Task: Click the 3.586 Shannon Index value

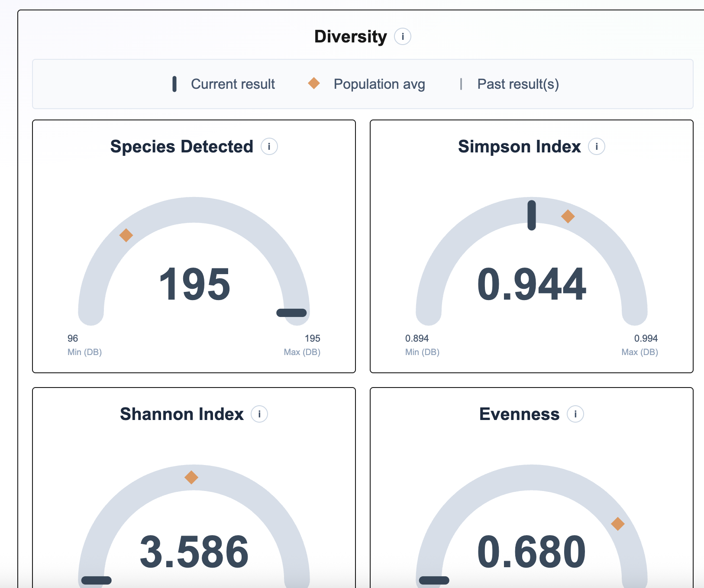Action: tap(194, 552)
